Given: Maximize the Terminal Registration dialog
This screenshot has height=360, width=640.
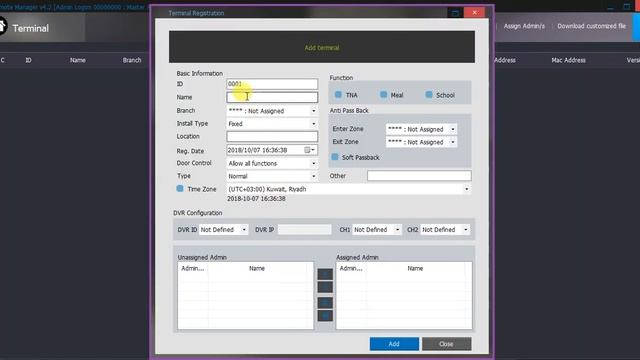Looking at the screenshot, I should 456,13.
